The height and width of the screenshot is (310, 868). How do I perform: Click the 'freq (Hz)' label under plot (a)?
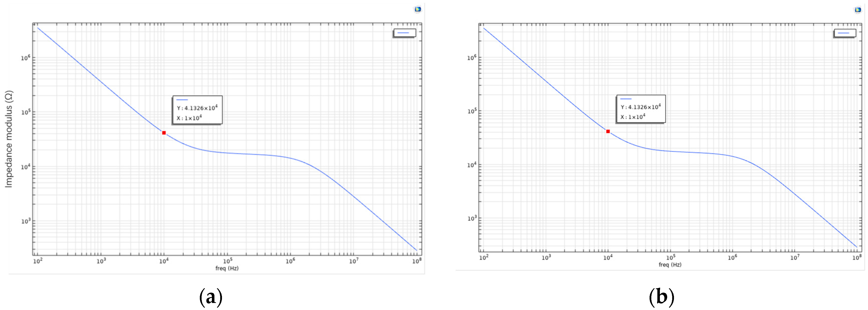(x=227, y=268)
